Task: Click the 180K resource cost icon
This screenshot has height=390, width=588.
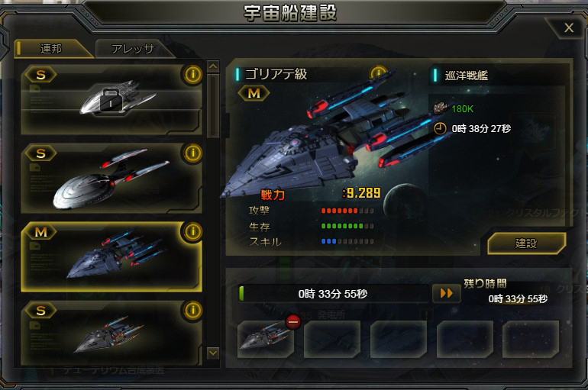Action: (441, 108)
